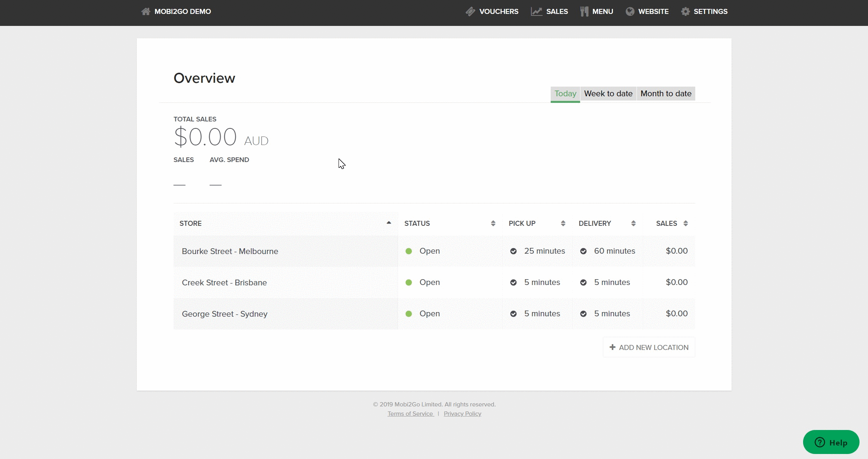Open the green Help button
Screen dimensions: 868x459
tap(831, 442)
